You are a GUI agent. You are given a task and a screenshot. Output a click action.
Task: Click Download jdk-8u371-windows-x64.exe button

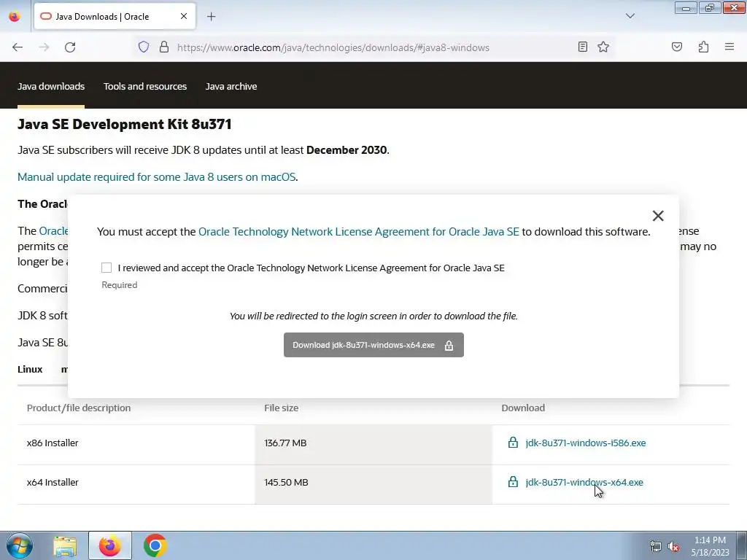pyautogui.click(x=373, y=345)
